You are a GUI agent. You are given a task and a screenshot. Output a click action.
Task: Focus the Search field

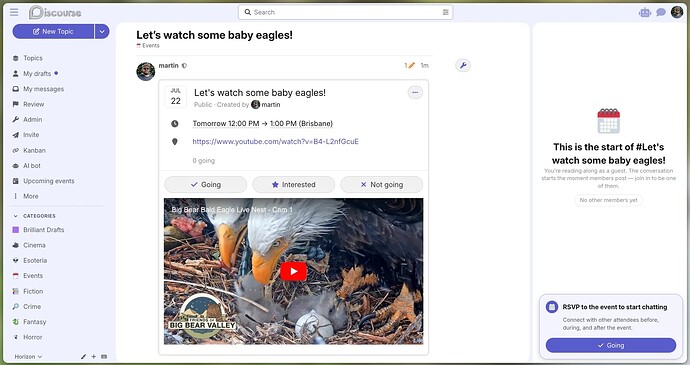point(345,12)
